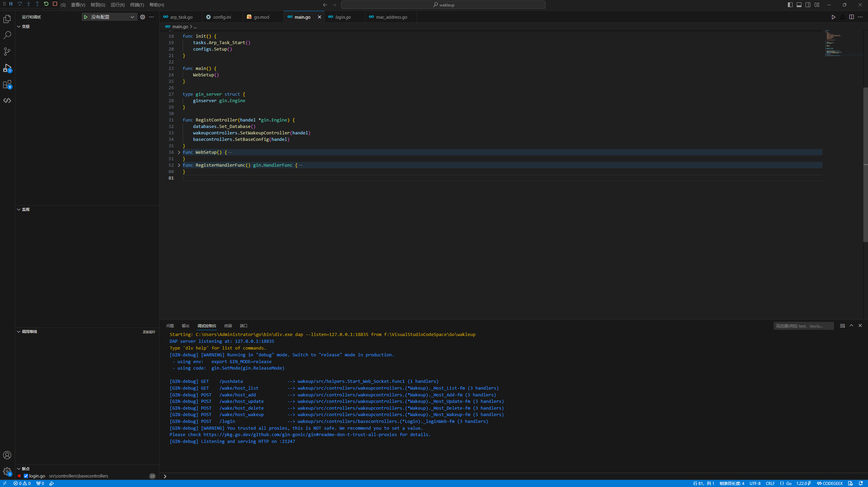The image size is (868, 487).
Task: Switch to the mac_address.go tab
Action: pos(391,17)
